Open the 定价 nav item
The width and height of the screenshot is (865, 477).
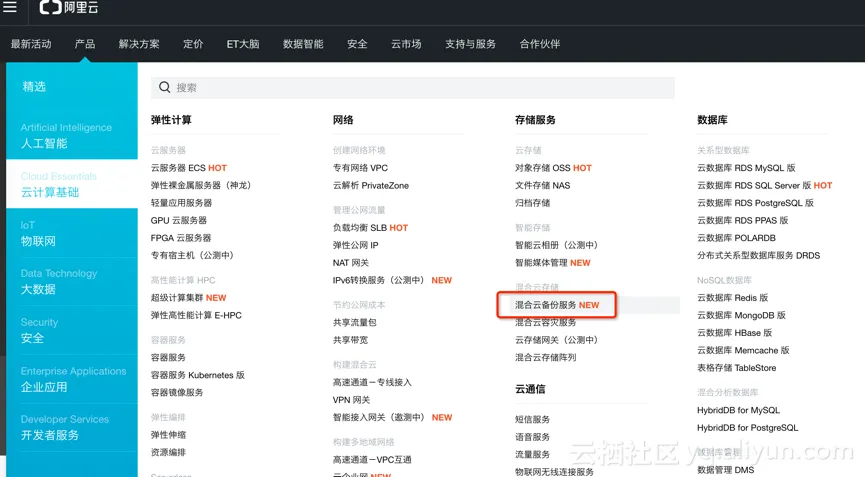pos(193,44)
